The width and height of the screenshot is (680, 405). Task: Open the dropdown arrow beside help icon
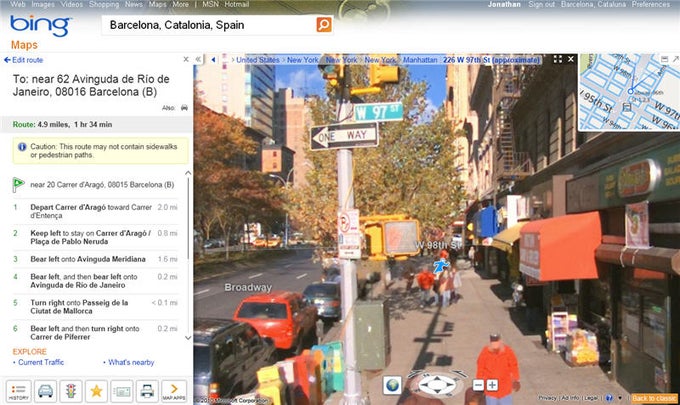[x=620, y=398]
